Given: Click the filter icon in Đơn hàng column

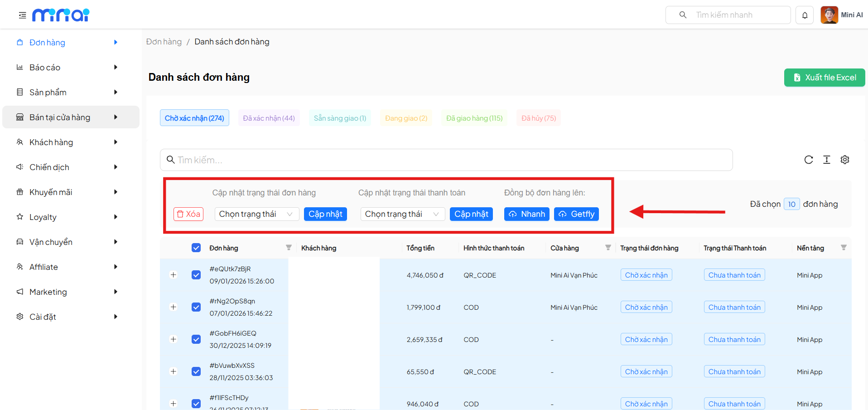Looking at the screenshot, I should pos(289,248).
